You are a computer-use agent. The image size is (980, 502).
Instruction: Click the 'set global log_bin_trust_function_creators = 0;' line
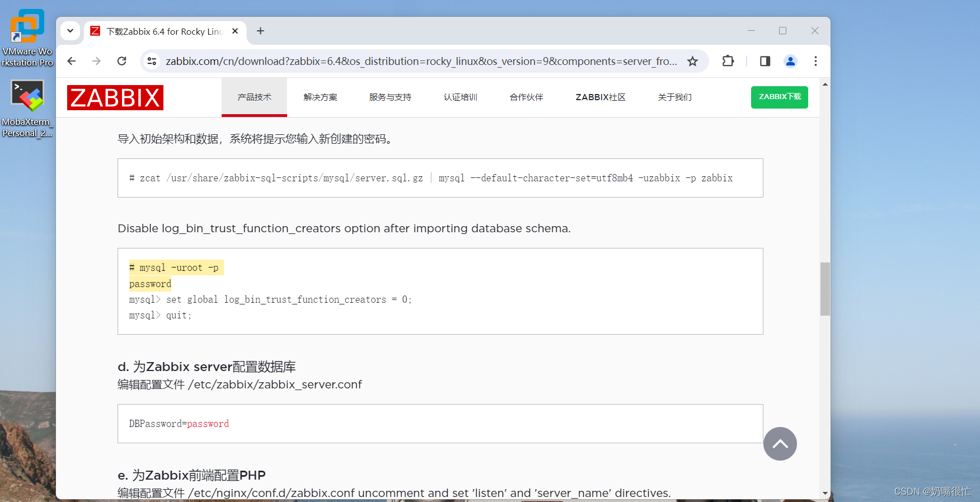coord(270,299)
